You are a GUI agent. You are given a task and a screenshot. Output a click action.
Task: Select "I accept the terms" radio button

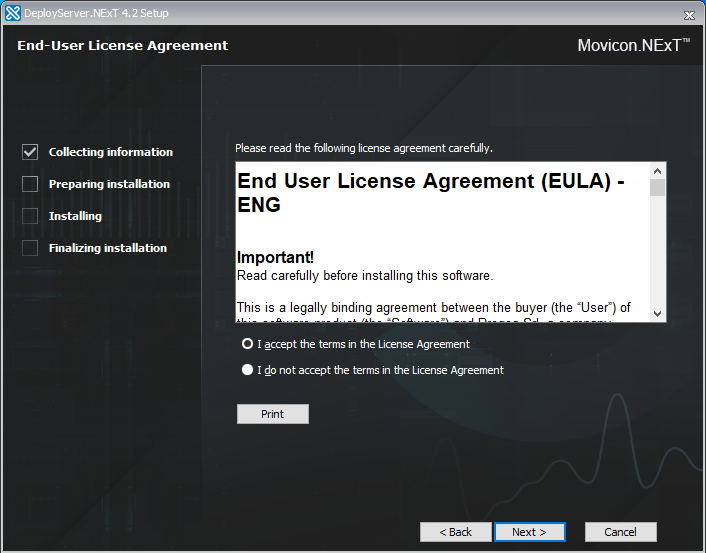pos(247,344)
